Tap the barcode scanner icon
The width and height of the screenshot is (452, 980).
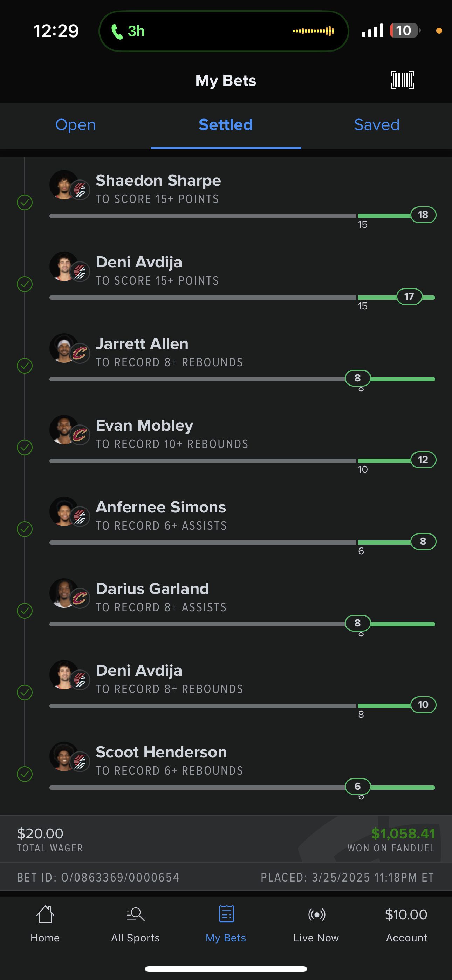(x=402, y=80)
